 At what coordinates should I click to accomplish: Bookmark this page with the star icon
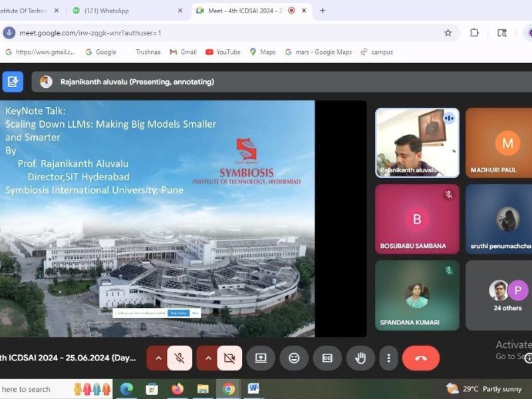tap(448, 33)
